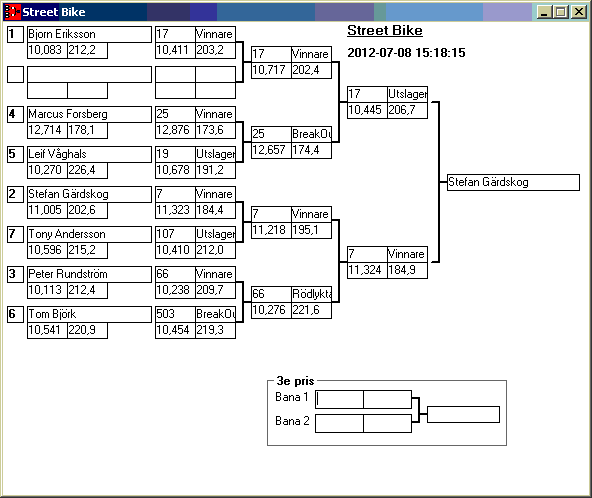Image resolution: width=592 pixels, height=498 pixels.
Task: Click seed number 7 box
Action: pyautogui.click(x=15, y=234)
